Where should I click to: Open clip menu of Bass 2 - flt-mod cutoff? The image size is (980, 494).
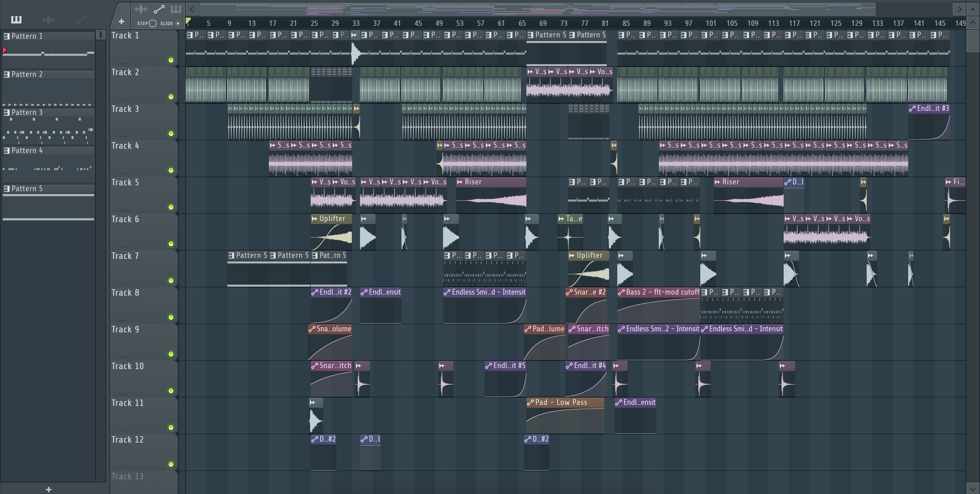click(x=621, y=292)
